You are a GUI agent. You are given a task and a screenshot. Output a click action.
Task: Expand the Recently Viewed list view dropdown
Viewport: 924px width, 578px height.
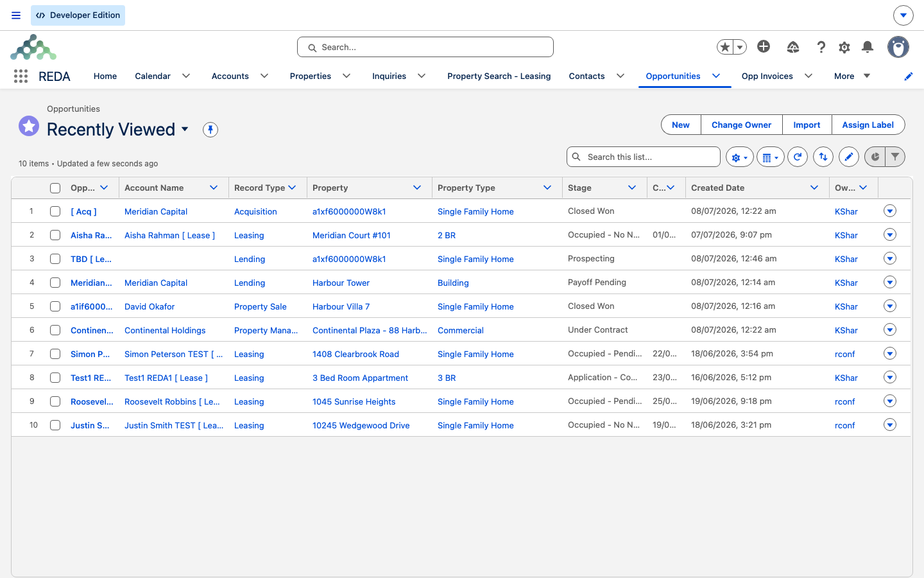pos(185,129)
